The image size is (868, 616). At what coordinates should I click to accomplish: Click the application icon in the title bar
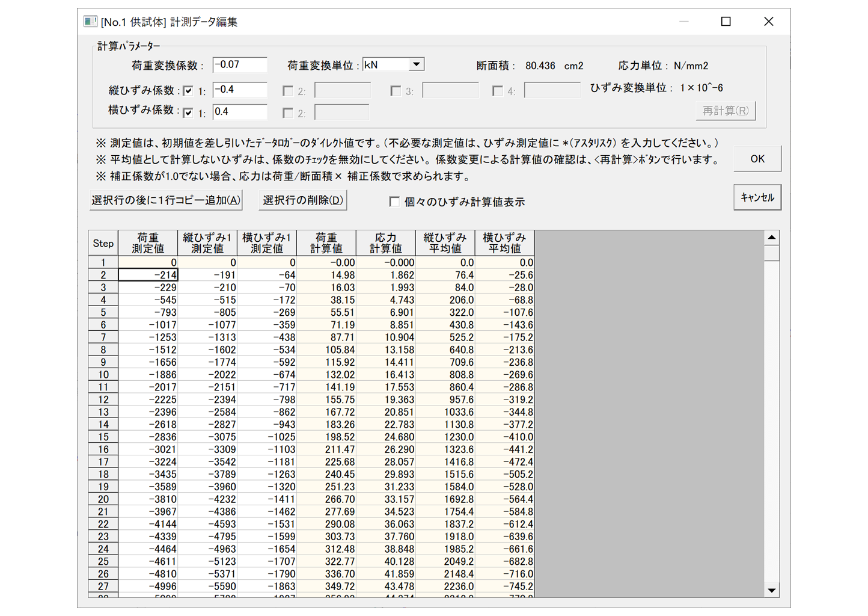[x=90, y=21]
